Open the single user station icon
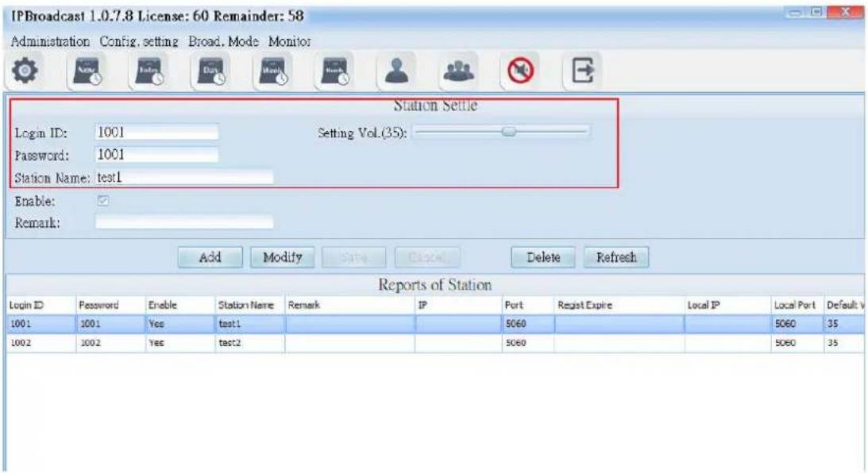The height and width of the screenshot is (473, 868). [x=396, y=71]
